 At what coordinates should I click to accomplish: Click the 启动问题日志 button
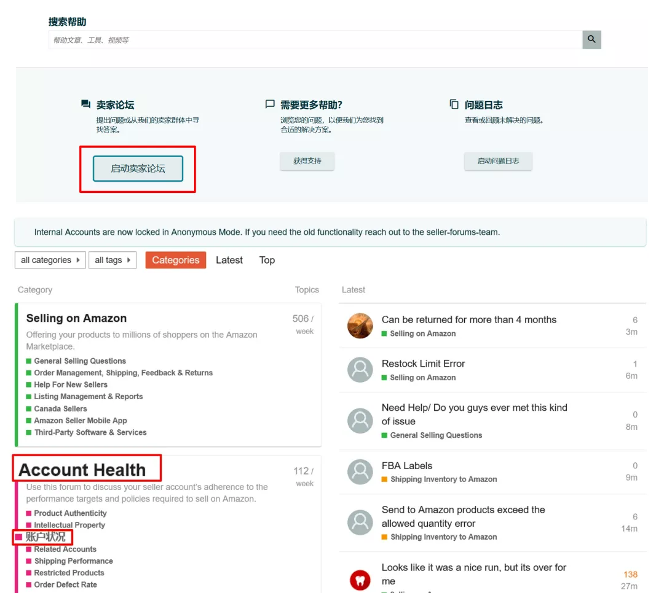tap(498, 161)
